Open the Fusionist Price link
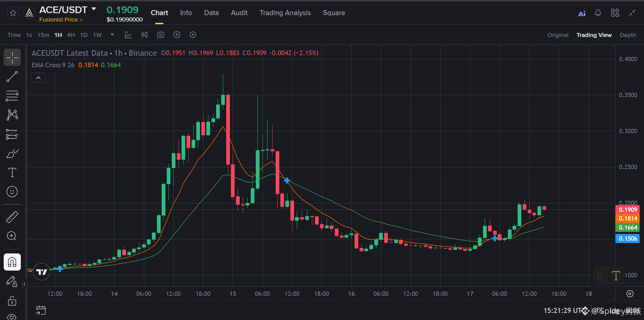Viewport: 644px width, 320px height. 61,19
